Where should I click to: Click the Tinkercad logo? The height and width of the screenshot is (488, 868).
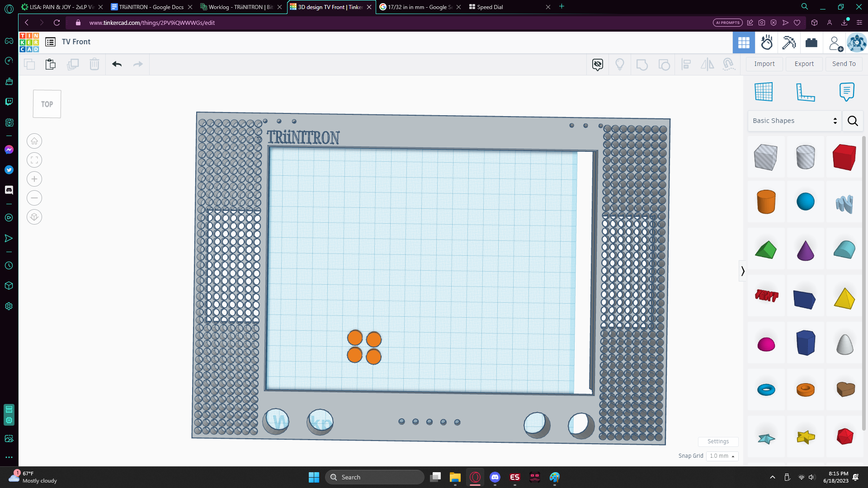[x=29, y=42]
